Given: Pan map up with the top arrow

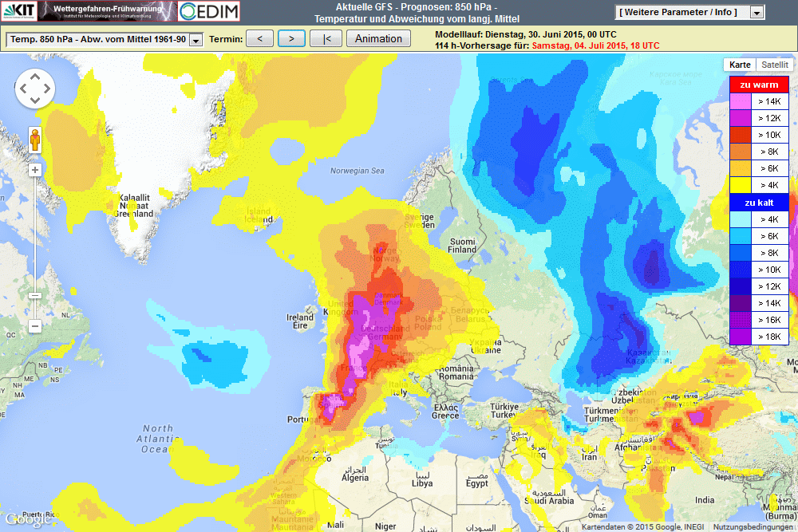Looking at the screenshot, I should point(35,77).
